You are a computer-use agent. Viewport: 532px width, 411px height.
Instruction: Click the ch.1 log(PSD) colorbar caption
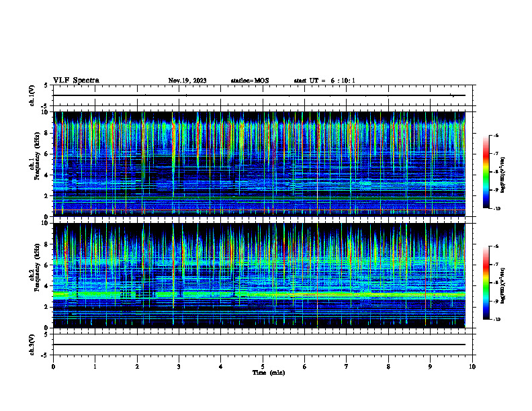point(503,175)
